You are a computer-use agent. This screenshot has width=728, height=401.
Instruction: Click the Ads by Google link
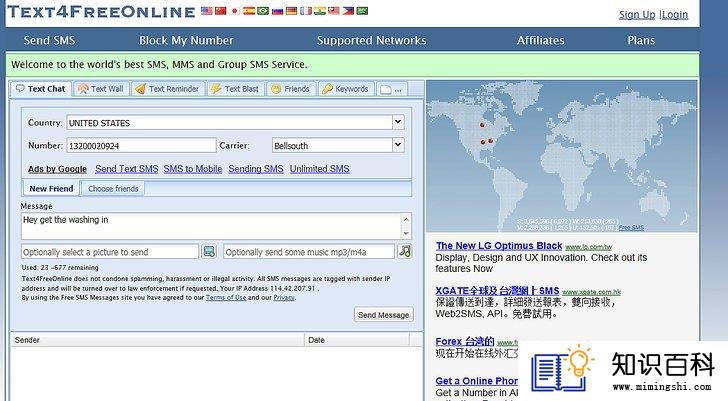click(x=57, y=169)
